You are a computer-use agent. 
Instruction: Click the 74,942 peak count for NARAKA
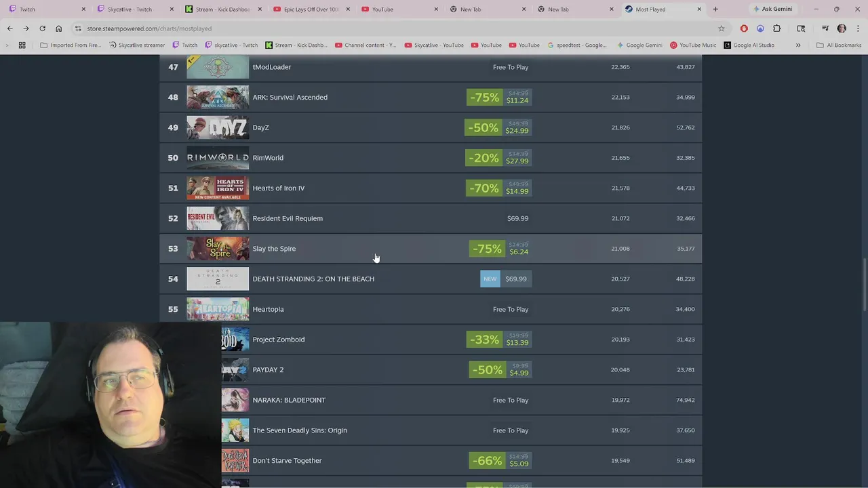click(685, 400)
